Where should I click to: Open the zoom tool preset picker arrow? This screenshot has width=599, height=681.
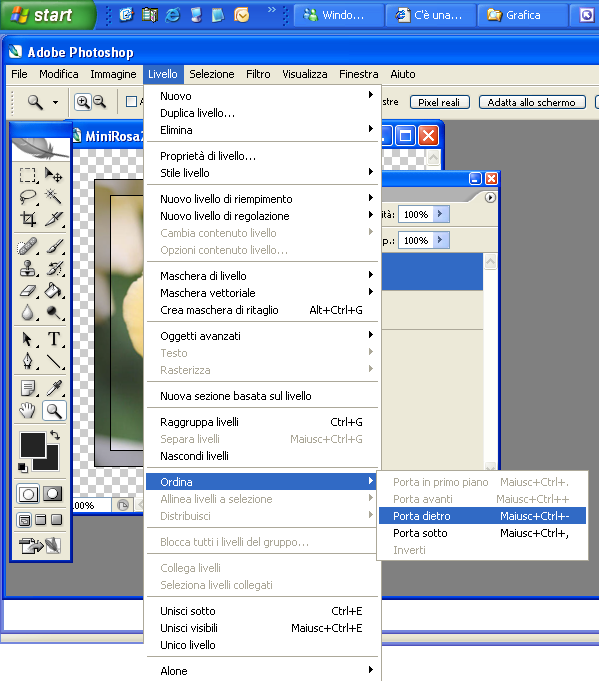[56, 102]
